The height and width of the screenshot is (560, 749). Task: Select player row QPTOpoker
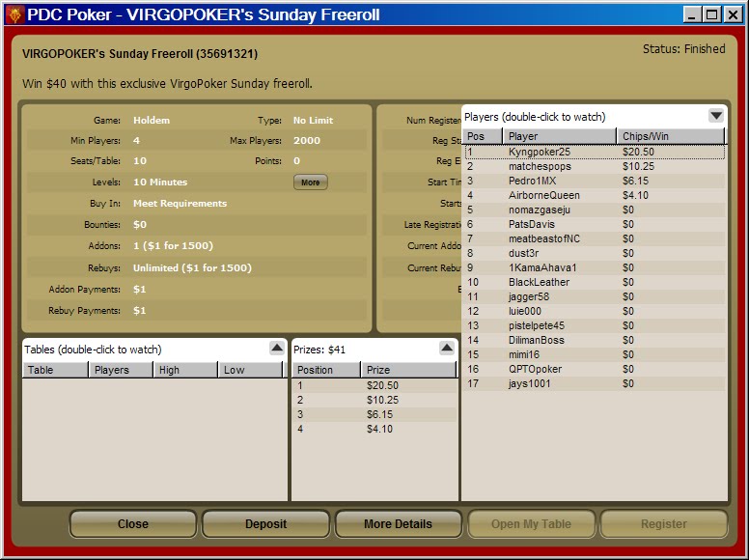[x=595, y=369]
